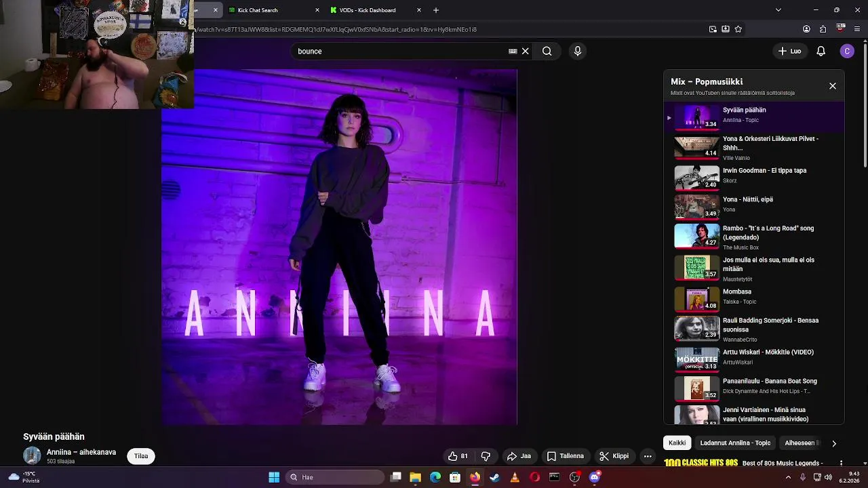Open the Luo create button
The height and width of the screenshot is (488, 868).
coord(789,51)
